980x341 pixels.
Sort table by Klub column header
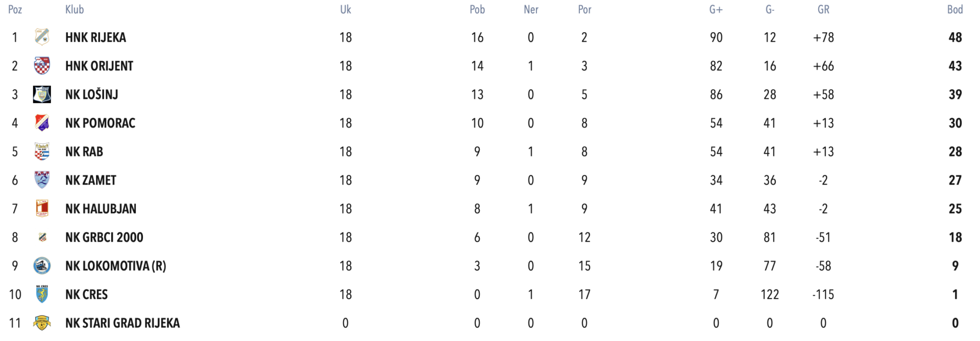(x=75, y=9)
